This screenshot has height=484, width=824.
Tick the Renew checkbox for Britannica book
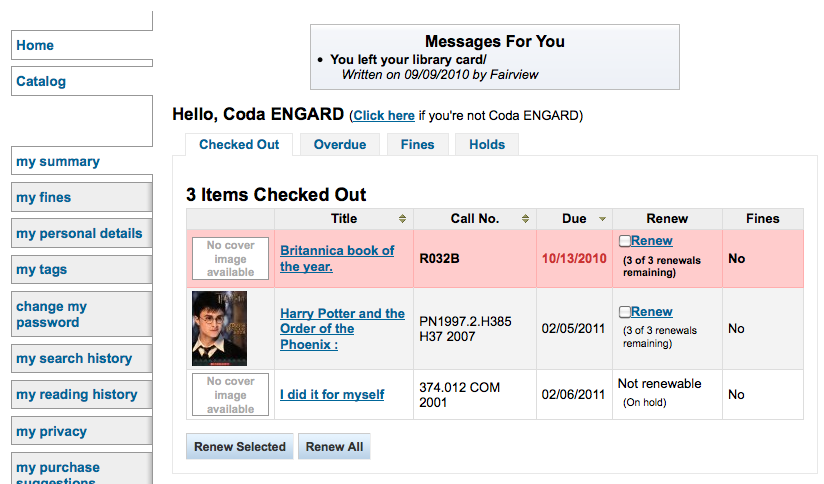tap(624, 241)
